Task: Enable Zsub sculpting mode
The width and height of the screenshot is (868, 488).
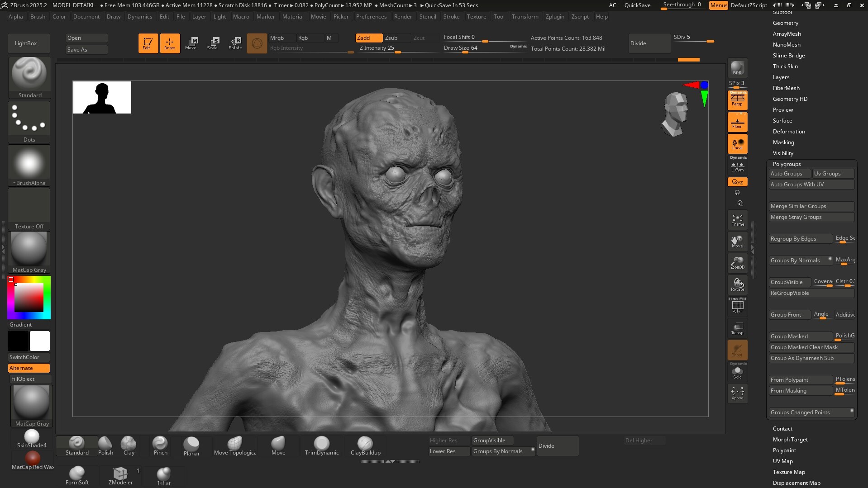Action: pos(391,38)
